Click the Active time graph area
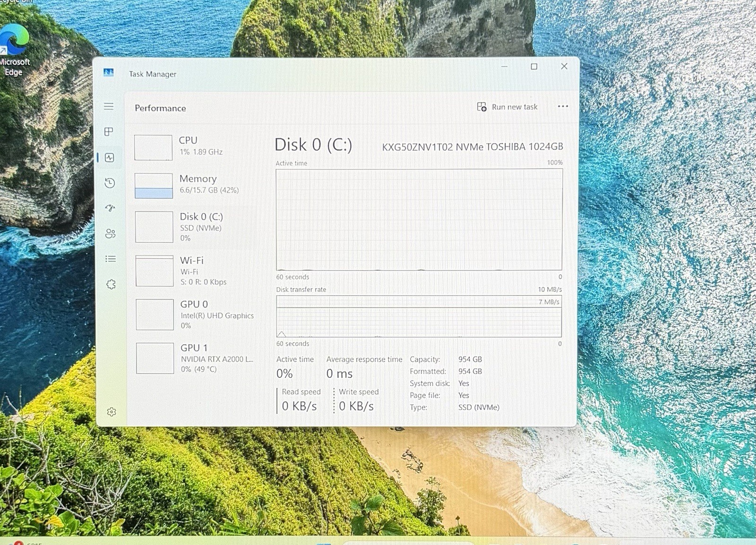The width and height of the screenshot is (756, 545). (x=419, y=220)
